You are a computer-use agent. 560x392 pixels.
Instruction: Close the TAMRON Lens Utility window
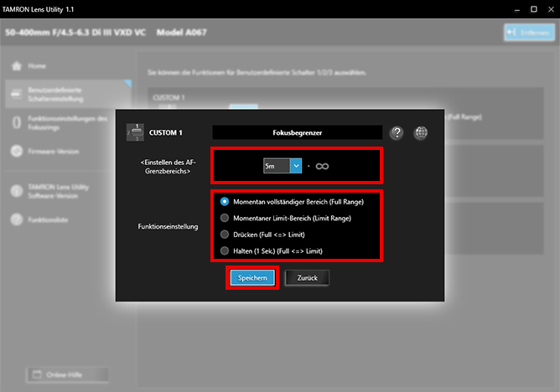(x=551, y=9)
